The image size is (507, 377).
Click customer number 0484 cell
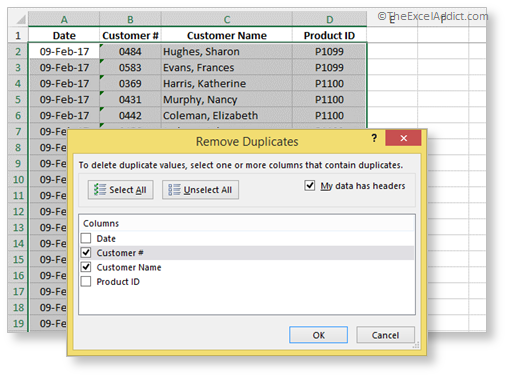tap(130, 51)
